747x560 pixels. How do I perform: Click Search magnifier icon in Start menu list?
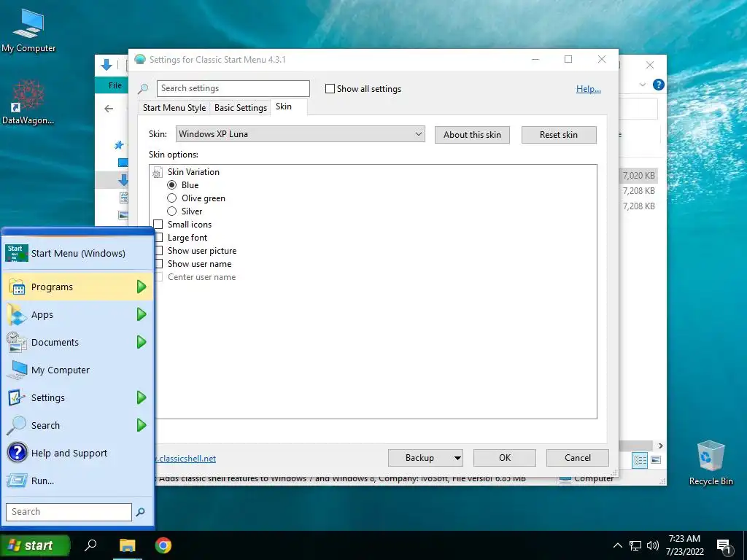click(x=17, y=425)
